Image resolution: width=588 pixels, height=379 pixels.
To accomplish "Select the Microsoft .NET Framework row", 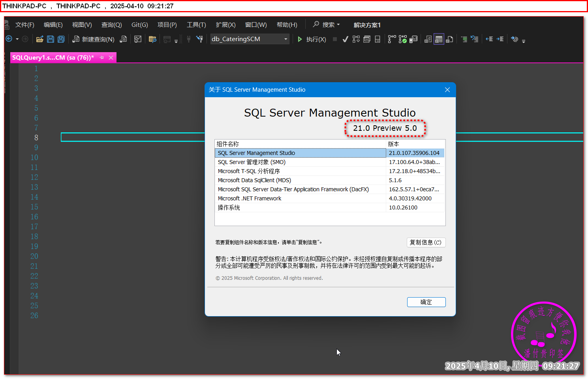I will point(330,198).
